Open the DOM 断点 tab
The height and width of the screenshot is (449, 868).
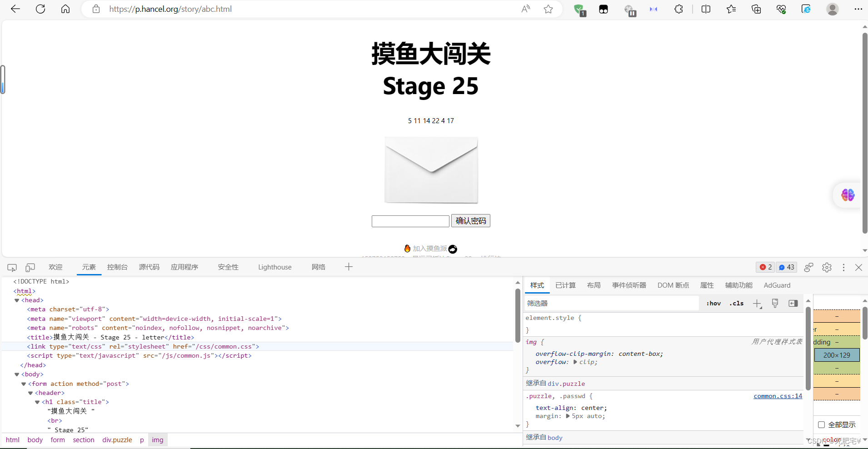(673, 285)
